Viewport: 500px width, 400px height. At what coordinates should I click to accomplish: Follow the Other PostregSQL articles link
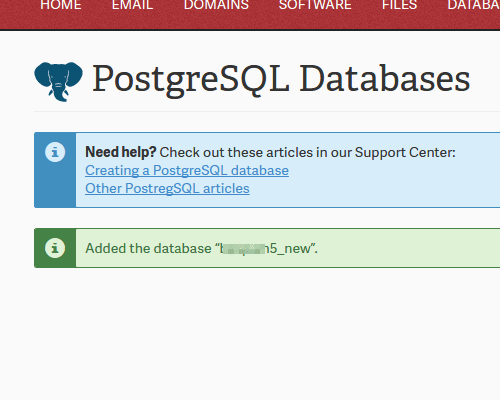tap(167, 188)
